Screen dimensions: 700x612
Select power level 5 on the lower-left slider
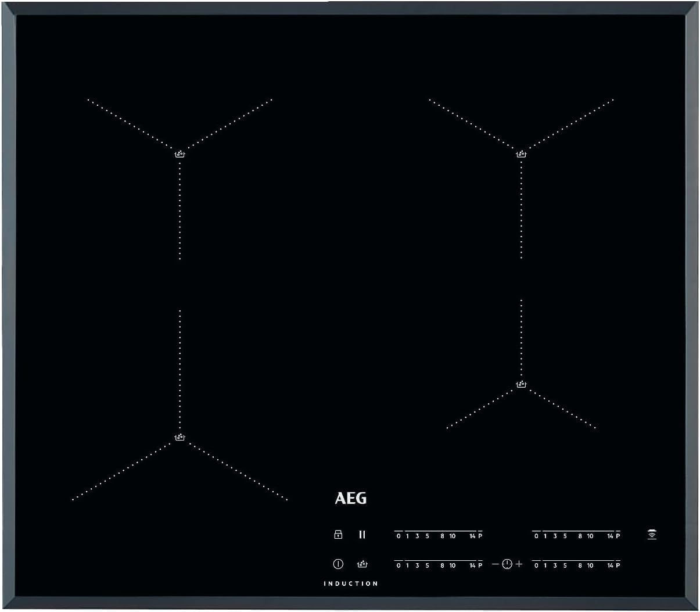[x=427, y=564]
